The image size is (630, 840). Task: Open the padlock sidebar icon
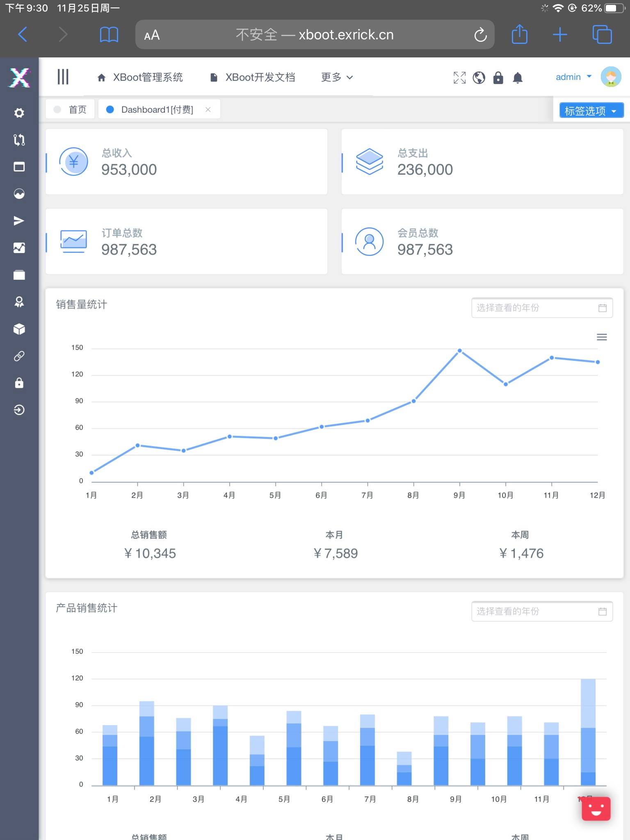19,383
